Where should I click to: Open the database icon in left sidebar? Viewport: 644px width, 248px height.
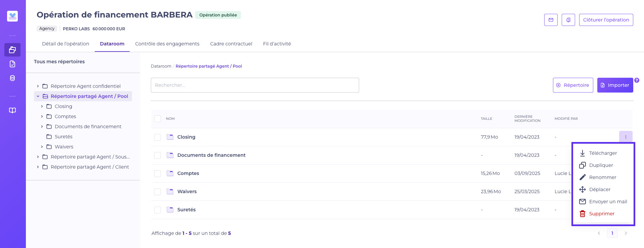click(12, 78)
